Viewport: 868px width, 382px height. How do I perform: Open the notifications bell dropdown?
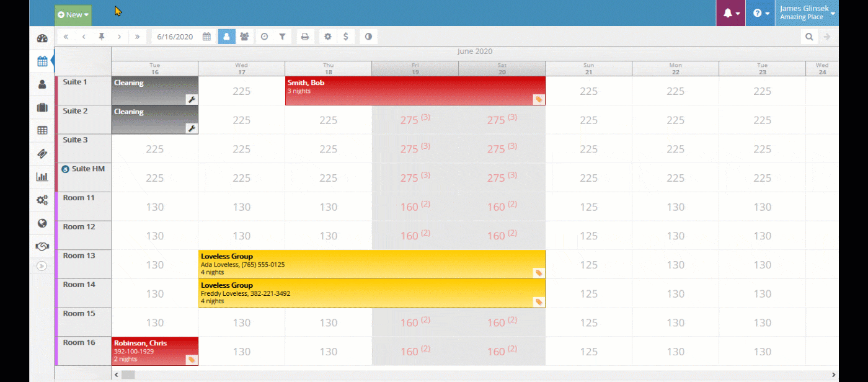pos(731,13)
